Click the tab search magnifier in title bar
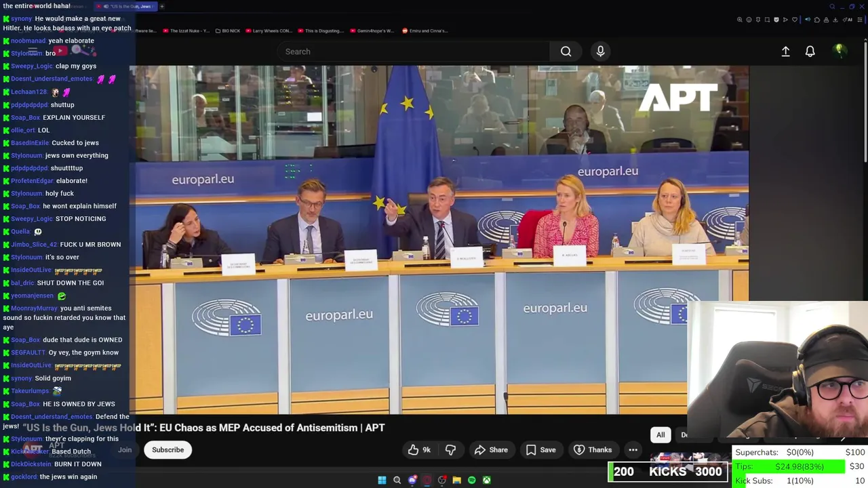 pyautogui.click(x=832, y=6)
